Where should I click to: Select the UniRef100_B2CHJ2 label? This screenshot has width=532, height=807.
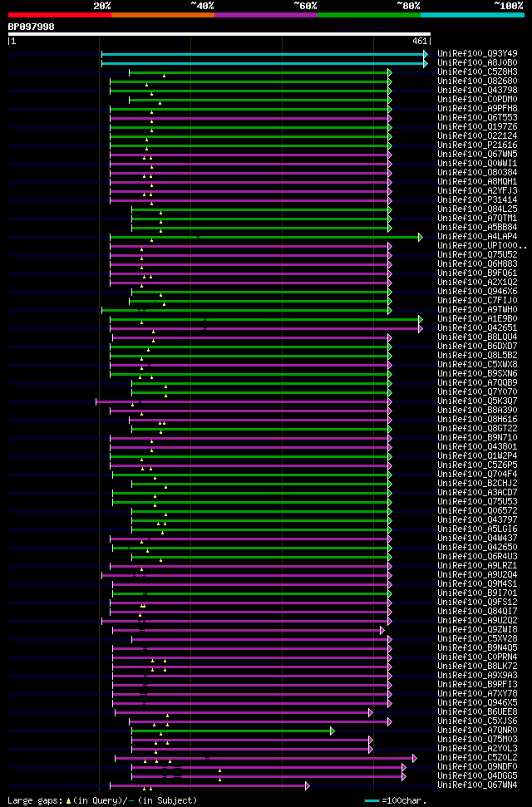pyautogui.click(x=477, y=483)
